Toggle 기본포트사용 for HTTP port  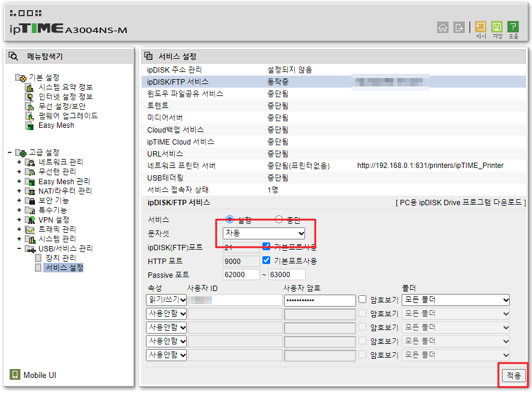pyautogui.click(x=267, y=260)
